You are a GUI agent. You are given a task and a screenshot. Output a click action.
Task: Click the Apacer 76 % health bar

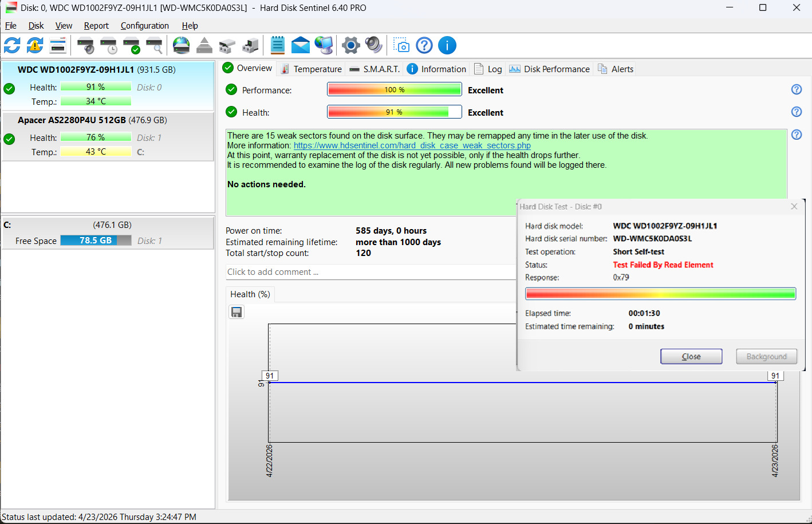pos(96,137)
